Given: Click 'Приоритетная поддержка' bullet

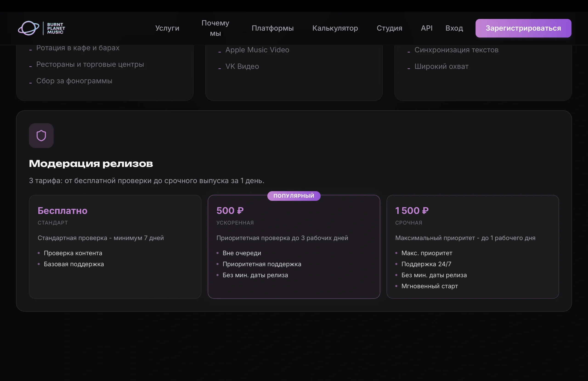Looking at the screenshot, I should tap(262, 264).
